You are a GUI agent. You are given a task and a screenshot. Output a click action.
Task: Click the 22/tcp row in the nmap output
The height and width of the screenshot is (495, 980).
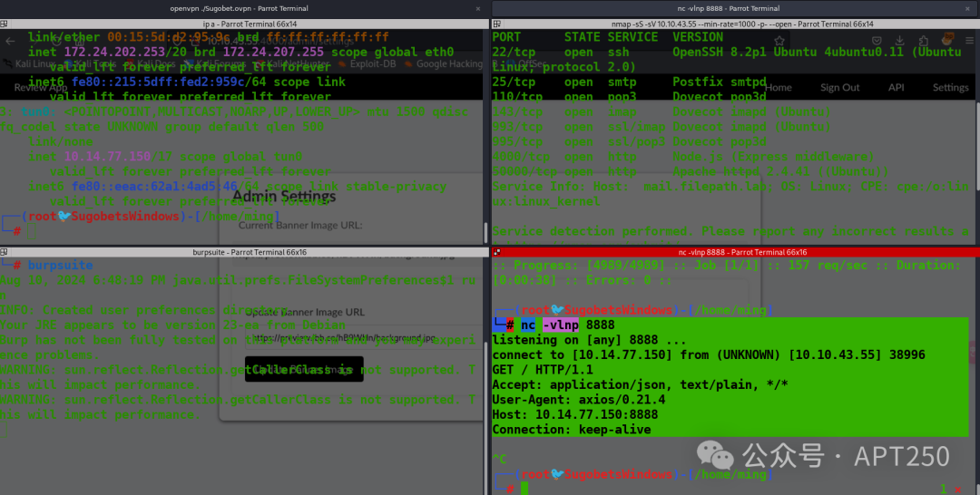pos(726,52)
